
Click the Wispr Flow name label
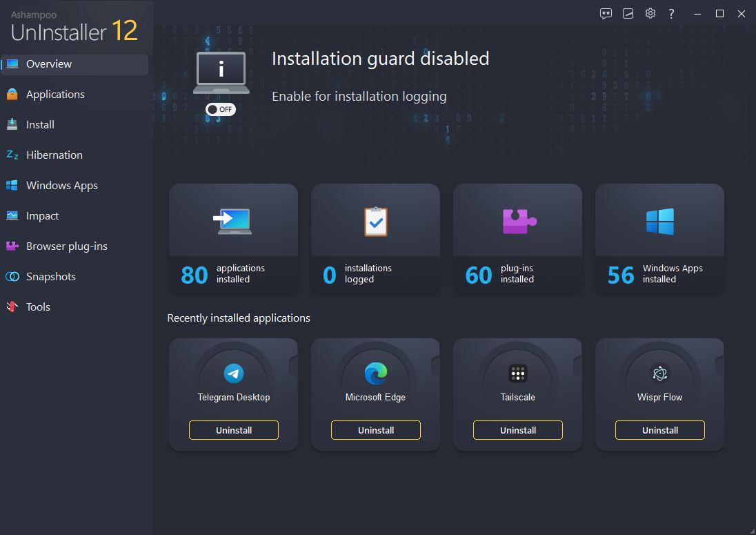coord(660,398)
